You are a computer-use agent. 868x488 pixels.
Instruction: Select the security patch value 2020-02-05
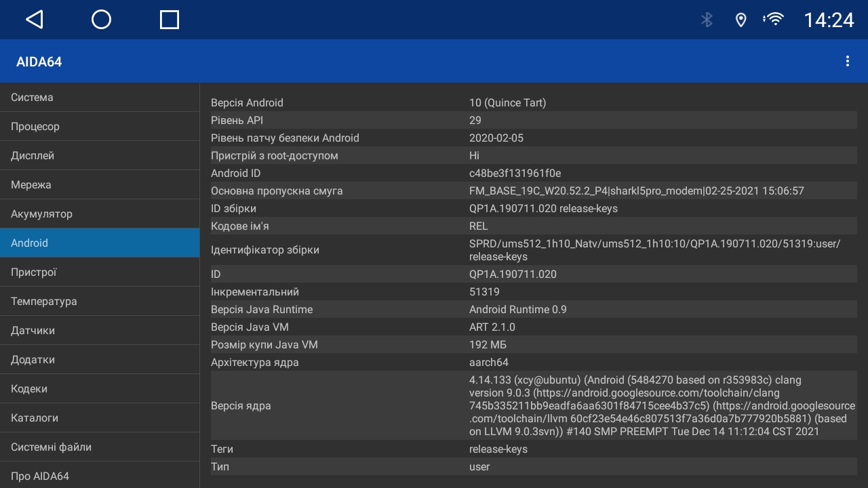pyautogui.click(x=496, y=138)
